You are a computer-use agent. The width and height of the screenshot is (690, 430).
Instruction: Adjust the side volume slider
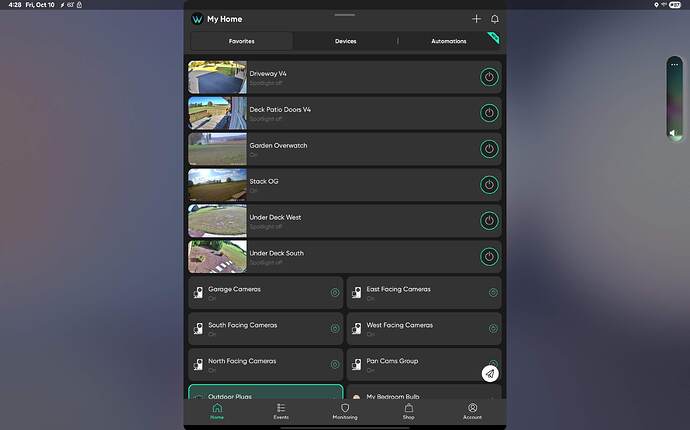[x=675, y=99]
